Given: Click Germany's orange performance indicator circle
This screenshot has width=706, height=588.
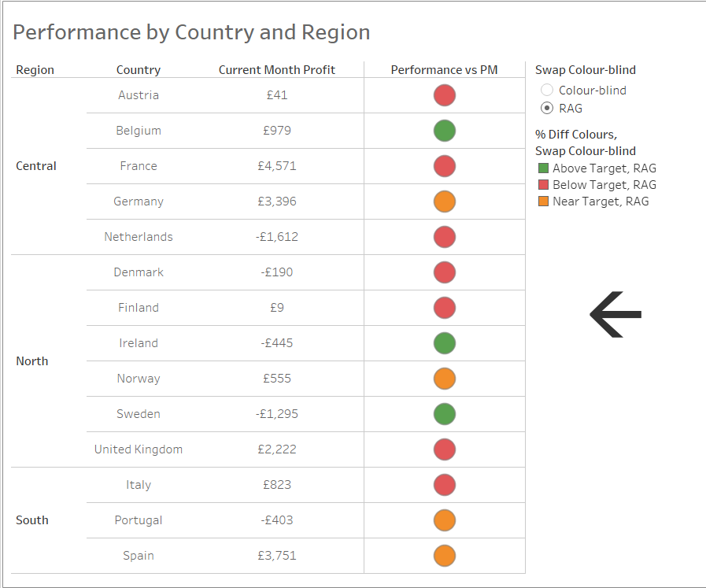Looking at the screenshot, I should pyautogui.click(x=445, y=202).
